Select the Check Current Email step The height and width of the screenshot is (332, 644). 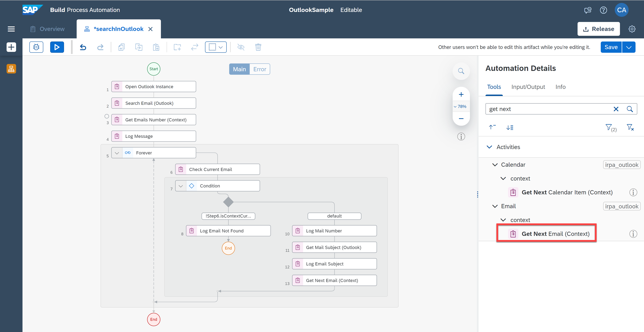click(217, 169)
